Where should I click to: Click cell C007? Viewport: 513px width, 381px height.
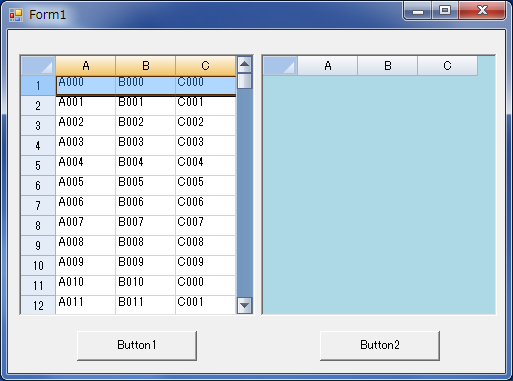tap(206, 226)
